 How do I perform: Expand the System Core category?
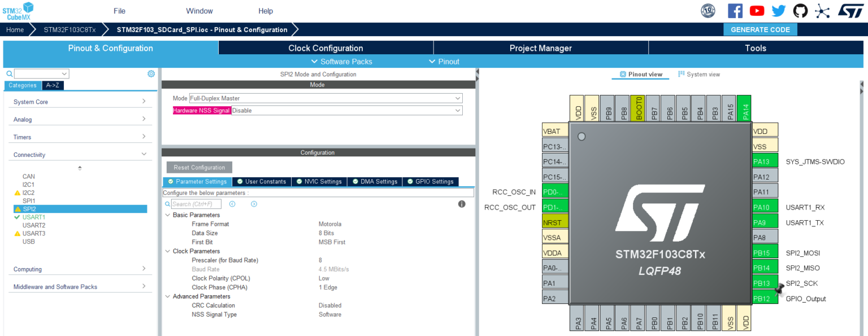(80, 102)
